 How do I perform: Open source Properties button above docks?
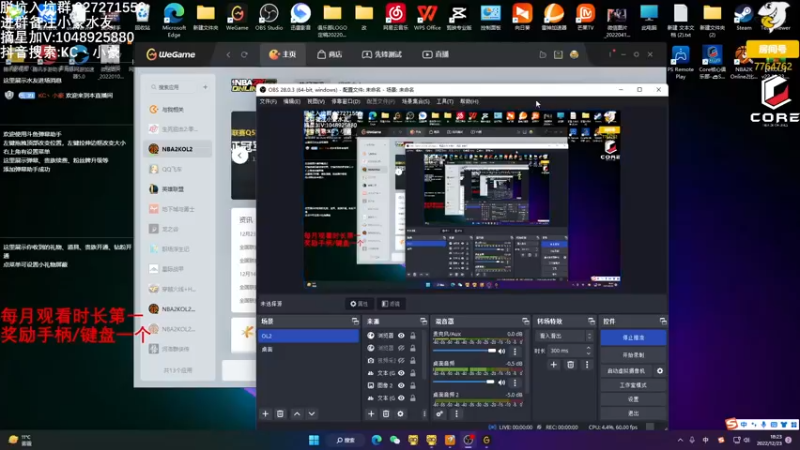click(x=359, y=304)
